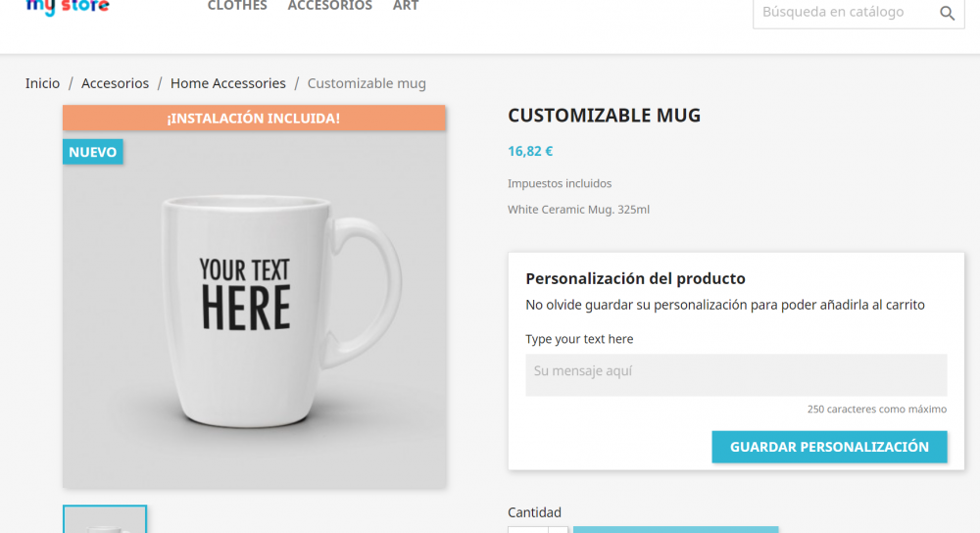The height and width of the screenshot is (533, 980).
Task: Click the search magnifier icon
Action: click(947, 13)
